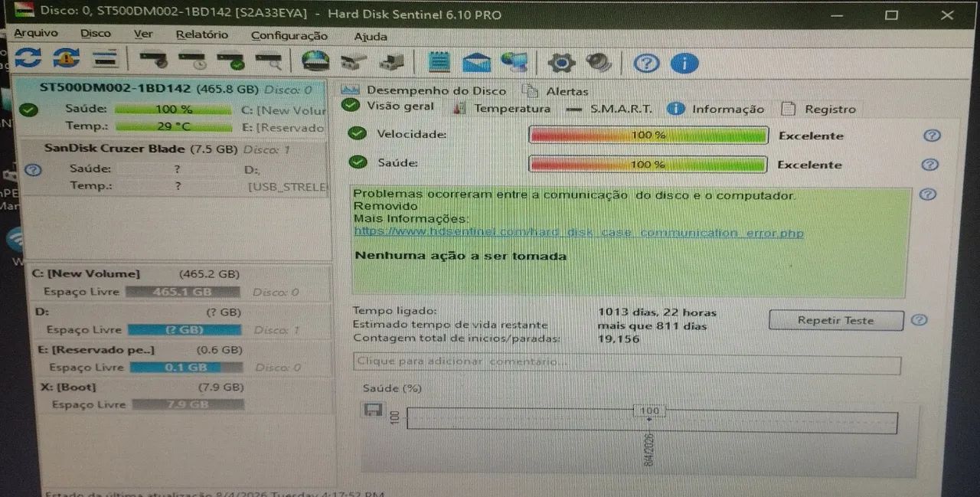The height and width of the screenshot is (497, 980).
Task: Click the 29 °C temperature bar
Action: pyautogui.click(x=173, y=126)
